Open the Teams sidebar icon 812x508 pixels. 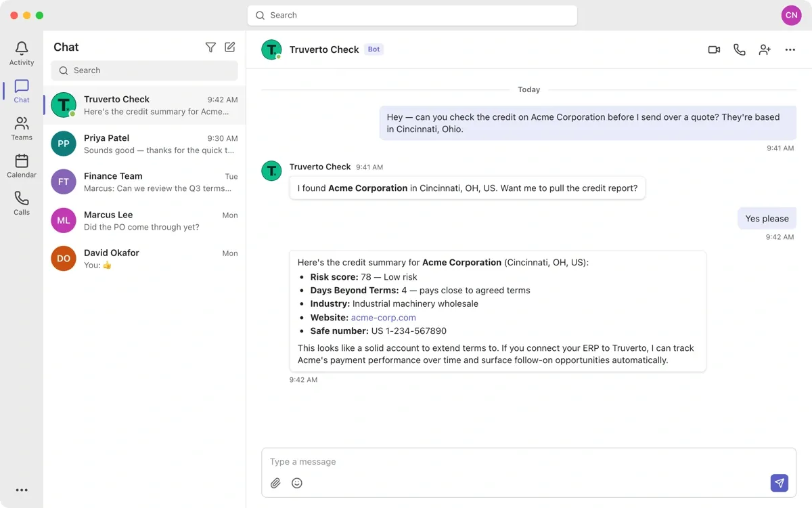(22, 123)
